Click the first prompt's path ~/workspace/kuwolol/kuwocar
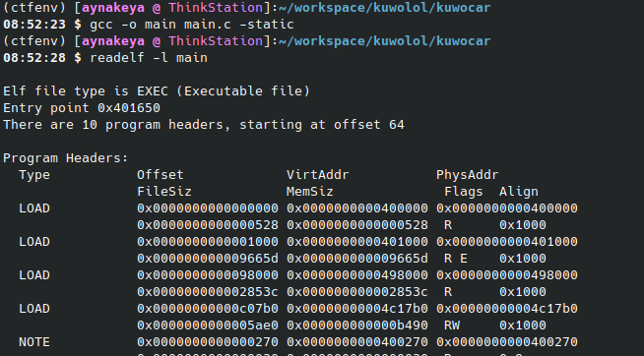Viewport: 644px width, 356px height. click(x=384, y=8)
